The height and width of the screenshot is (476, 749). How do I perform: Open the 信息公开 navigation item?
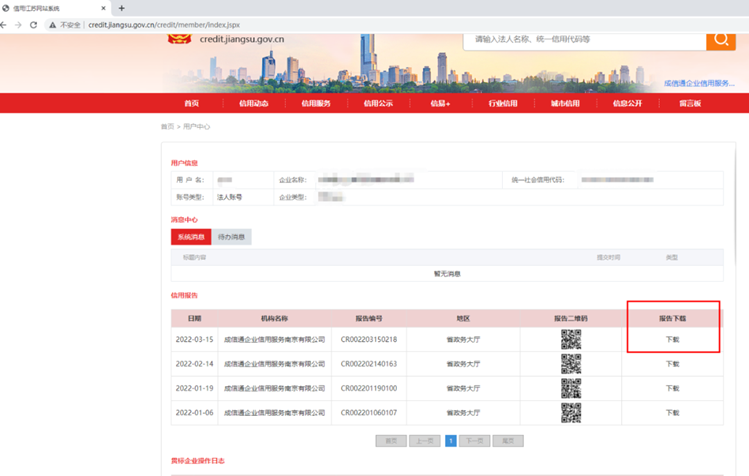coord(627,103)
